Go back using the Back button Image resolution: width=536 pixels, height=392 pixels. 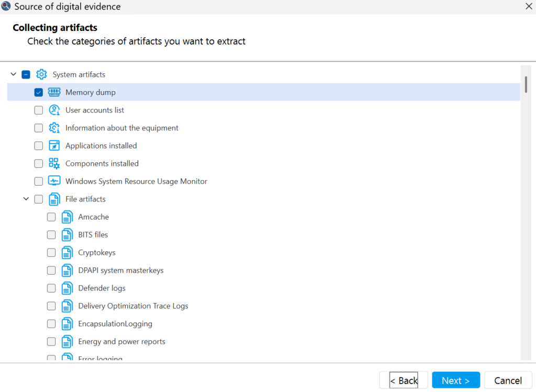point(404,380)
